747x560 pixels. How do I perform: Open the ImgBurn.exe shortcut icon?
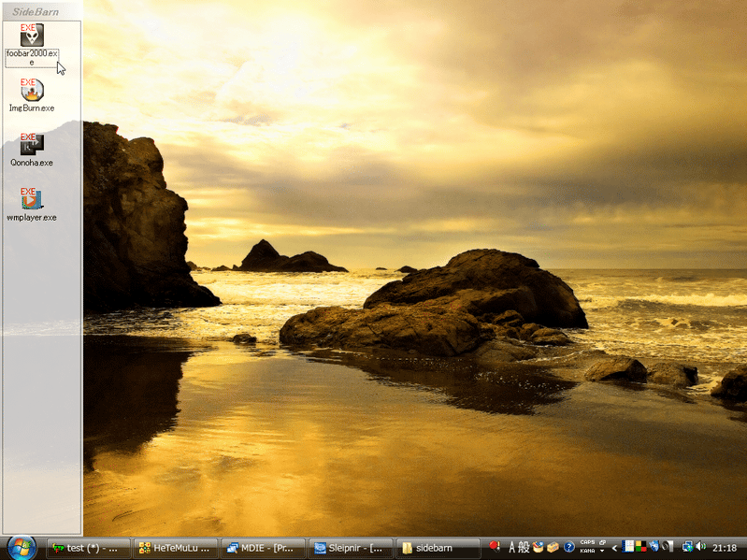tap(32, 90)
